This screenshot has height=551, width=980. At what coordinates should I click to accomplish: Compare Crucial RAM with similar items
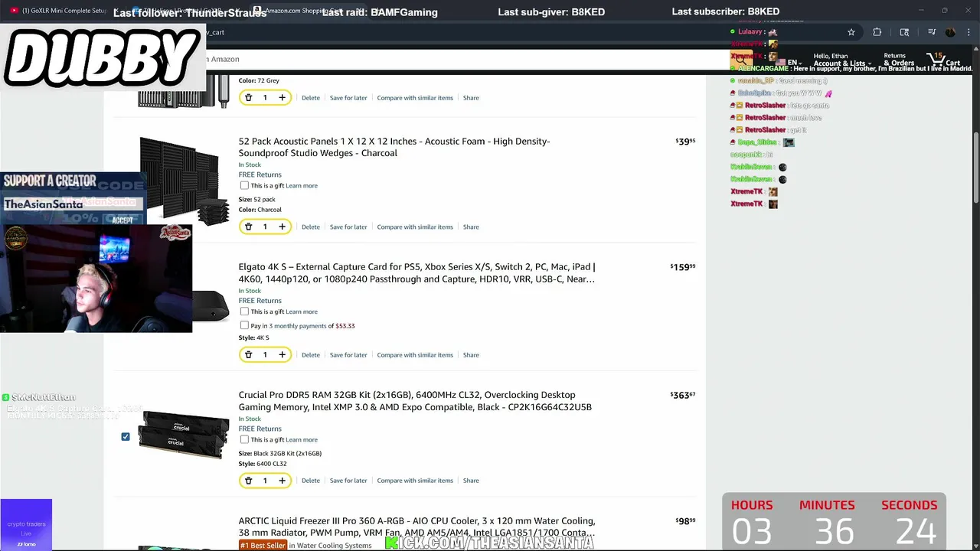click(415, 481)
